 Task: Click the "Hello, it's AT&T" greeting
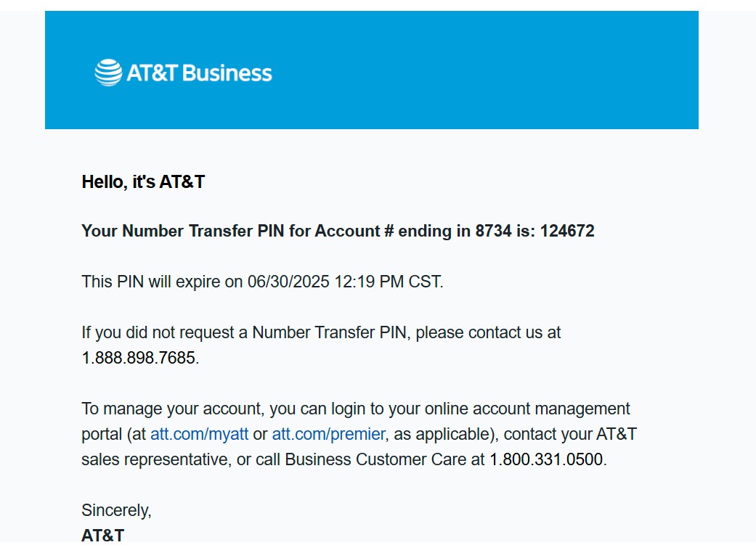[x=143, y=181]
